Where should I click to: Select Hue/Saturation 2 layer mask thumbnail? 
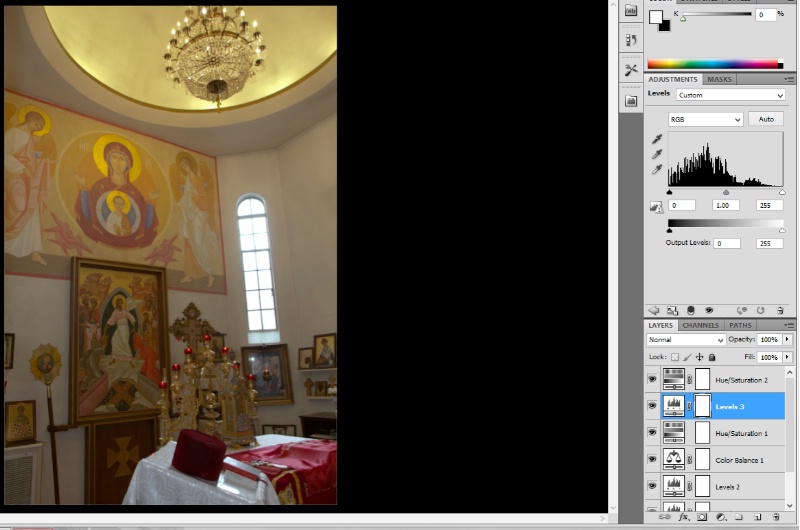point(703,380)
